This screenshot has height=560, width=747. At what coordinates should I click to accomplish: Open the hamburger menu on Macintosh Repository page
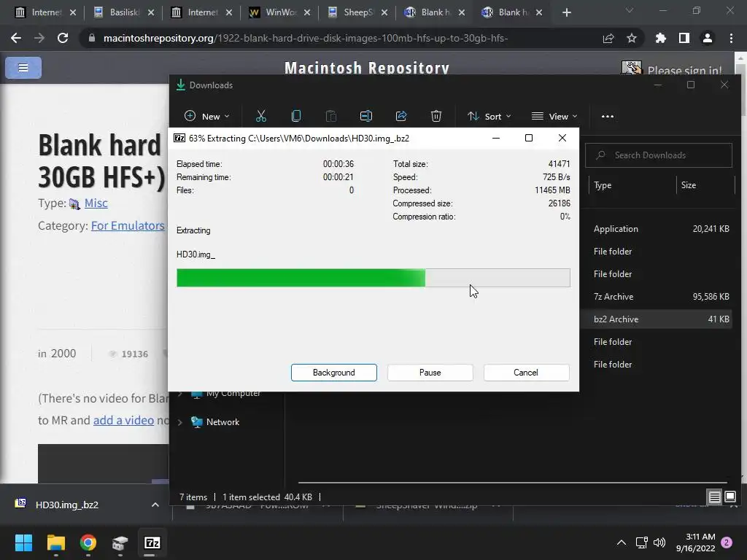click(23, 68)
